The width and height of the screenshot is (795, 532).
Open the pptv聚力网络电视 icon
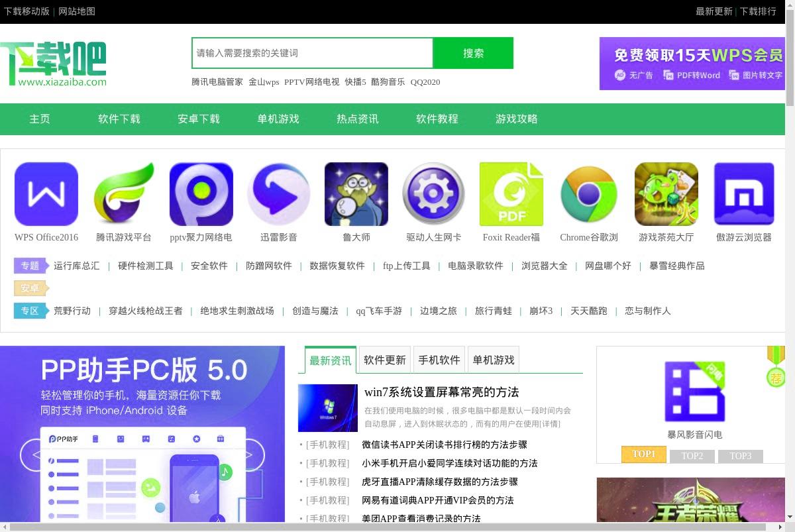[201, 194]
